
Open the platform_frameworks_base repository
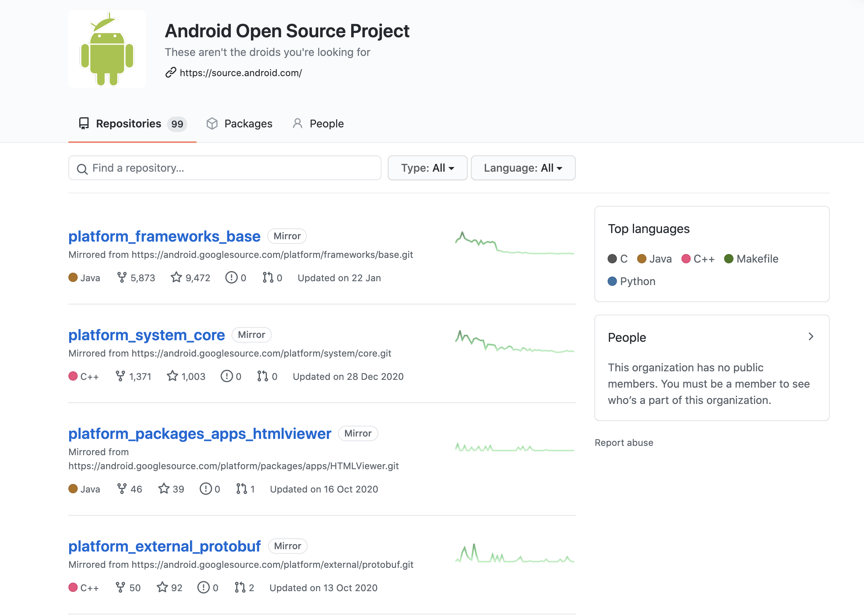coord(164,236)
